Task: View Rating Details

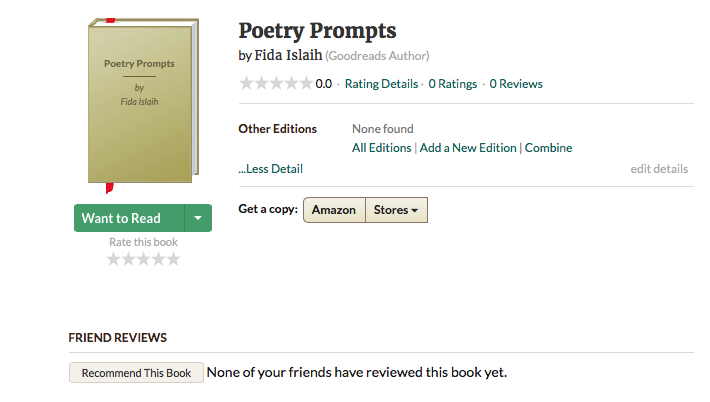Action: point(381,84)
